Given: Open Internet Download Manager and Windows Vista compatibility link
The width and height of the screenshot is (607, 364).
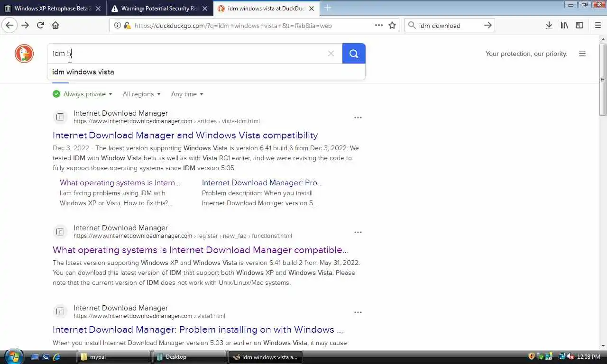Looking at the screenshot, I should [185, 135].
